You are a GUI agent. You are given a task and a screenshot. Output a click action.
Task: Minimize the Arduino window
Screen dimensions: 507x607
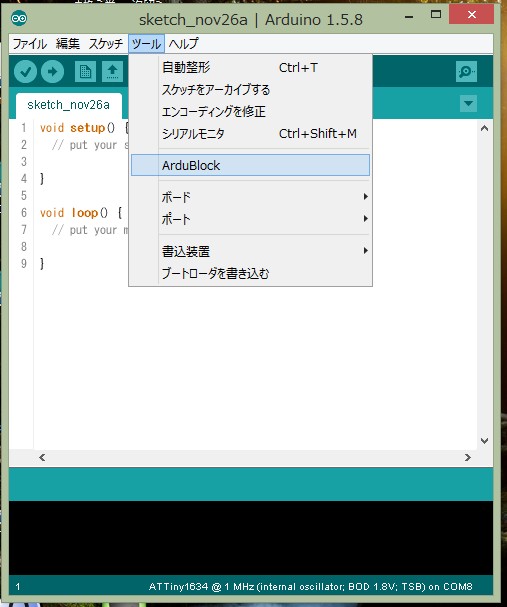pyautogui.click(x=409, y=17)
